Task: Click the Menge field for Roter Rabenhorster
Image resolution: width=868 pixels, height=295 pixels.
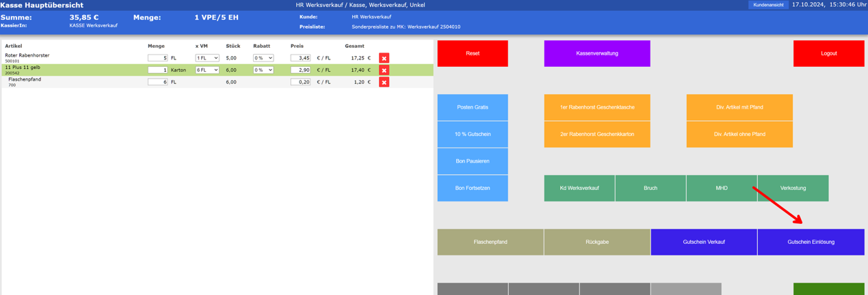Action: pyautogui.click(x=157, y=59)
